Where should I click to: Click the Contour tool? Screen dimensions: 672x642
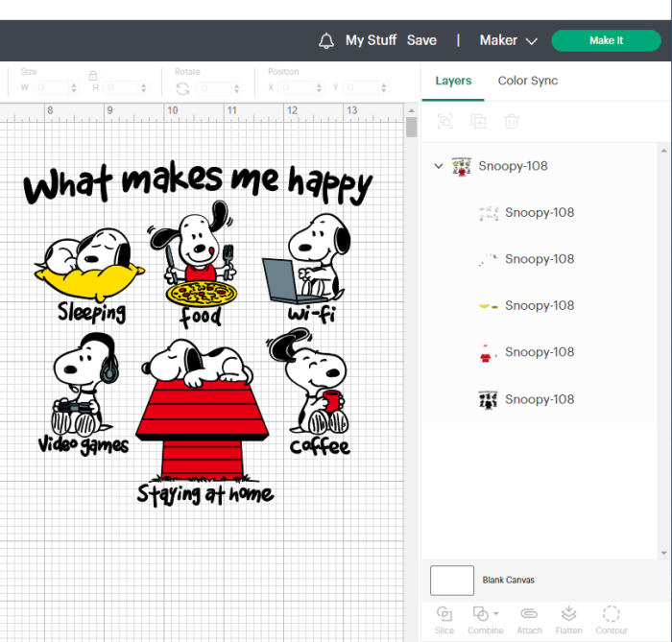(612, 620)
